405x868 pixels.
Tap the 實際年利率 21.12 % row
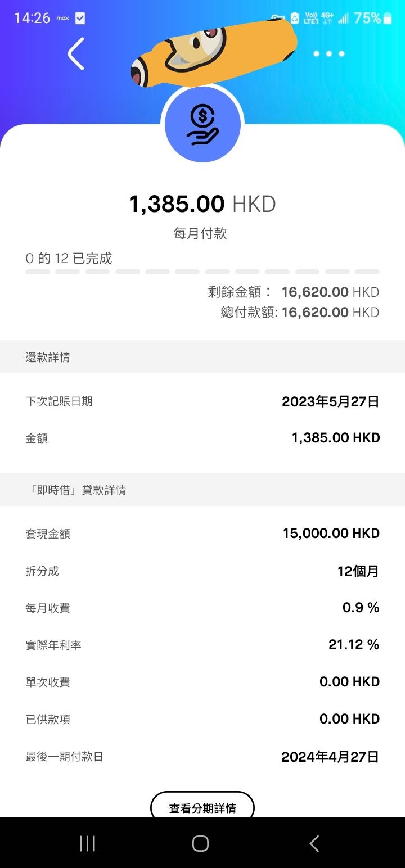[x=202, y=645]
